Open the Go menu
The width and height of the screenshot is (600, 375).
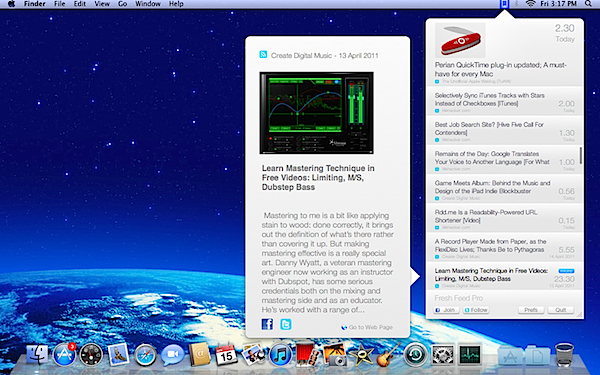pos(122,4)
